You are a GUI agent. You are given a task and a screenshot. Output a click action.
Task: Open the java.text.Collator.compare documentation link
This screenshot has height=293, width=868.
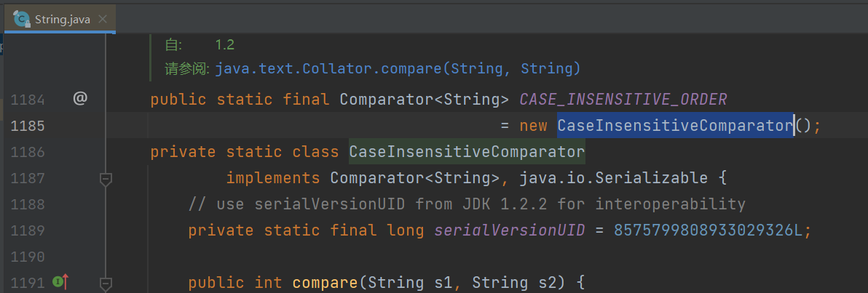coord(398,69)
